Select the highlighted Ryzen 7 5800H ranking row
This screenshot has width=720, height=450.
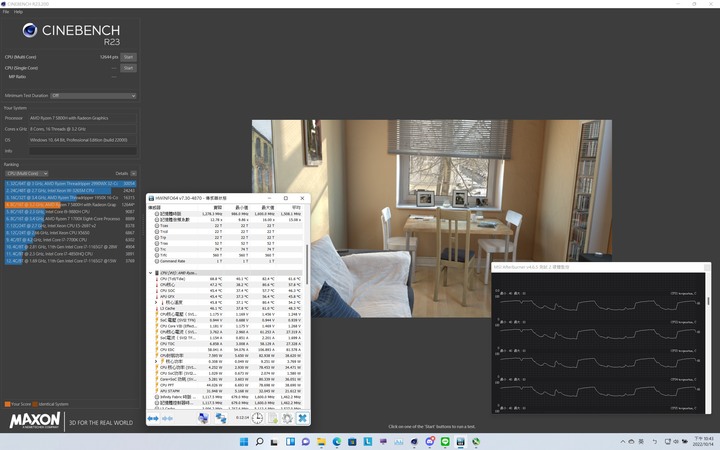pos(70,204)
